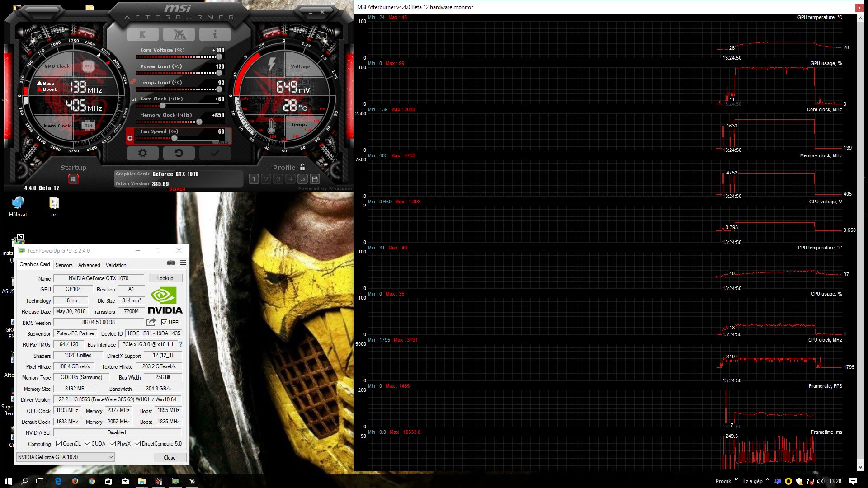Click the GPU-Z screenshot camera icon

(170, 263)
